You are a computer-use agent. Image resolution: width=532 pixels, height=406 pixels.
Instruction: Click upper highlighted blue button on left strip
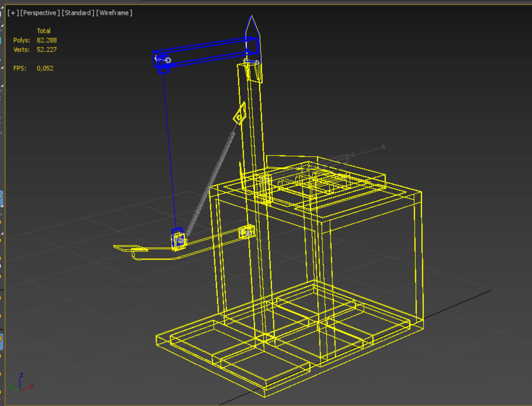pos(1,199)
